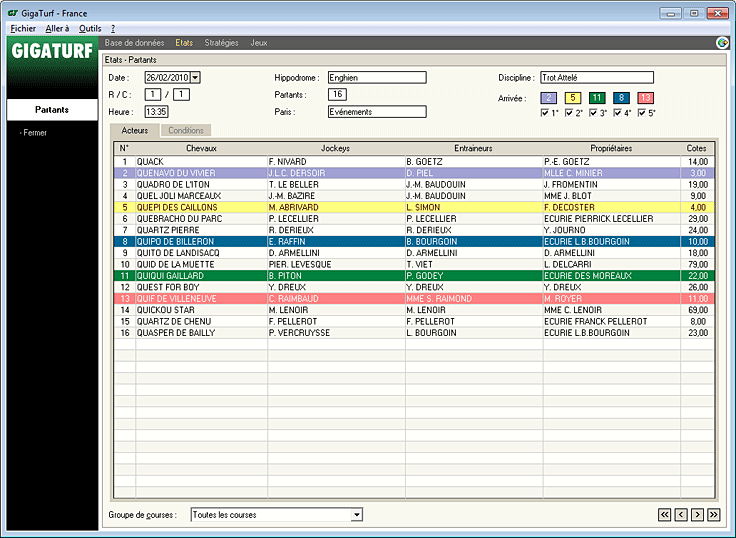Click jockey P. VERCRUYSSE cell

click(336, 333)
